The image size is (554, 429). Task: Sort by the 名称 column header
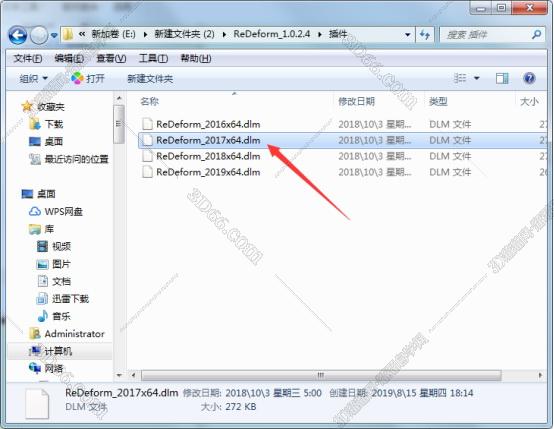click(x=149, y=102)
